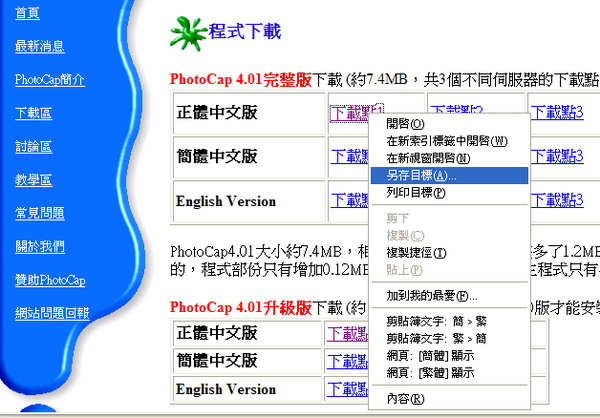Open the 教學區 link in the sidebar
The width and height of the screenshot is (600, 418).
click(x=33, y=180)
